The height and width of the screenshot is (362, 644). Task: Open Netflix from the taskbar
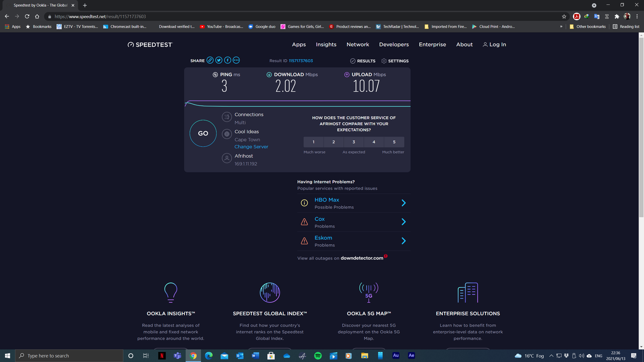click(162, 355)
